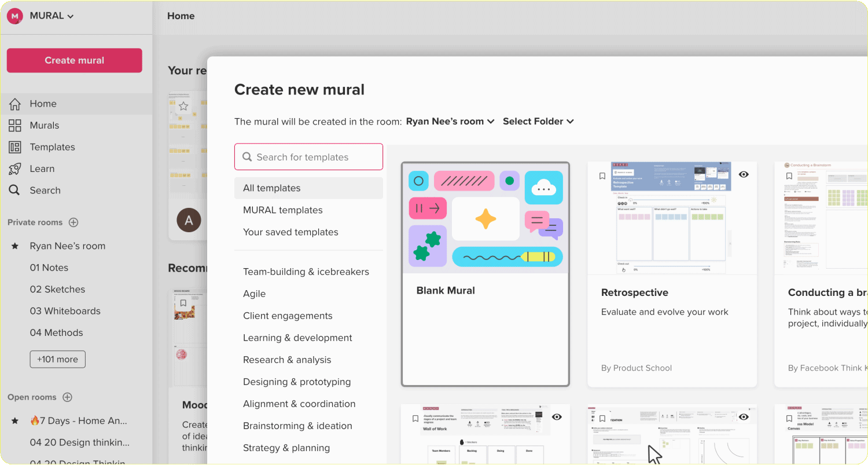Viewport: 868px width, 465px height.
Task: Add a new private room with plus icon
Action: (x=73, y=222)
